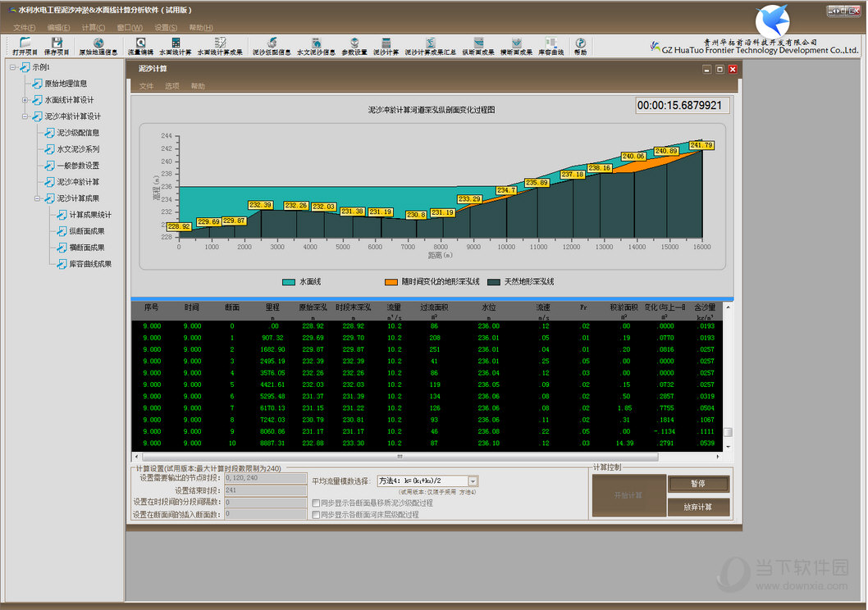
Task: Open 库容曲线 toolbar icon
Action: (x=551, y=46)
